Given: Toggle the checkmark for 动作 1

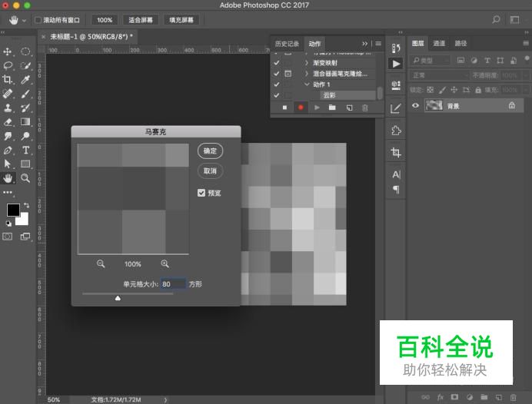Looking at the screenshot, I should pos(277,84).
